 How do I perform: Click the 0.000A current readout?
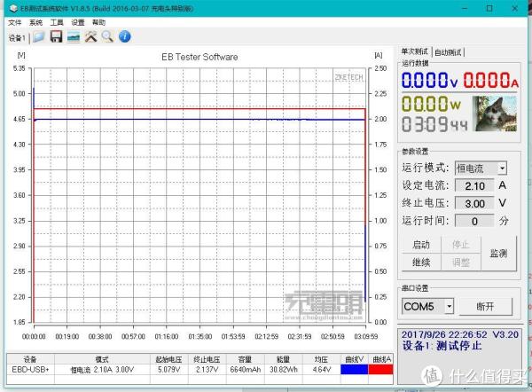coord(490,81)
